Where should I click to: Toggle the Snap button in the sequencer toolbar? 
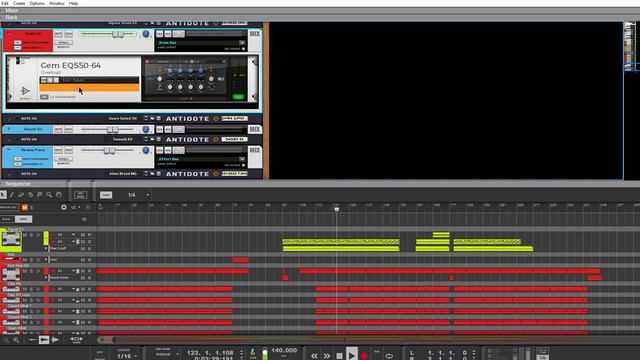(x=106, y=195)
